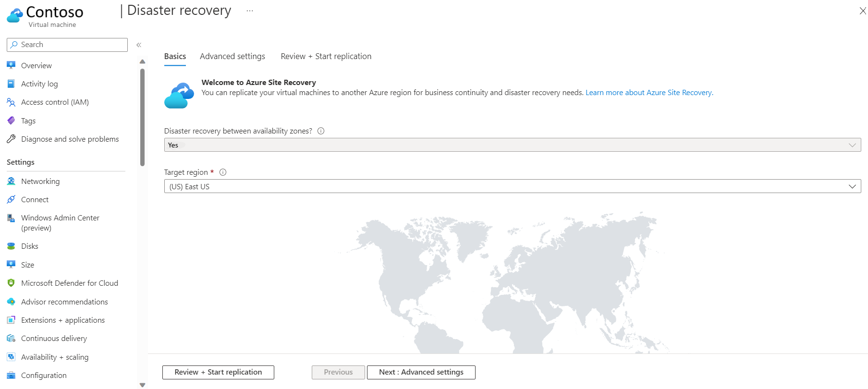Click the Overview monitor icon in sidebar
868x389 pixels.
(11, 65)
